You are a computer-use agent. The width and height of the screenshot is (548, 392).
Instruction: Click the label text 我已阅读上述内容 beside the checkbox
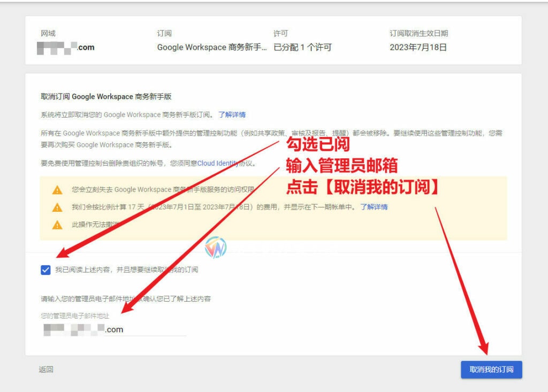tap(126, 270)
